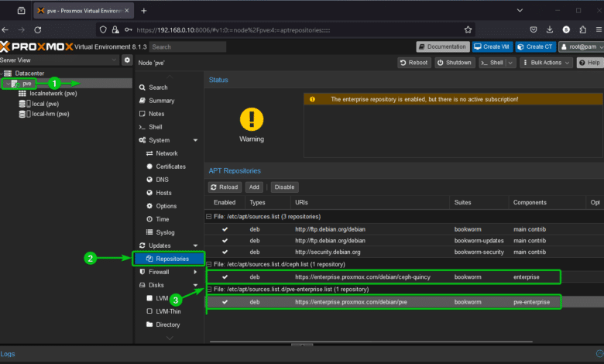Screen dimensions: 604x364
Task: Open Firefox hamburger application menu
Action: 599,29
